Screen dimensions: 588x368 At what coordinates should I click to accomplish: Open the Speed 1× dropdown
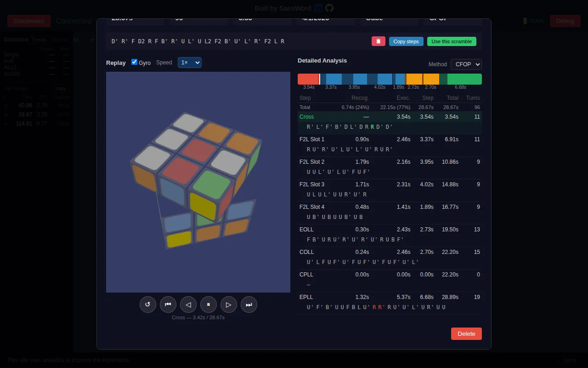pos(190,63)
